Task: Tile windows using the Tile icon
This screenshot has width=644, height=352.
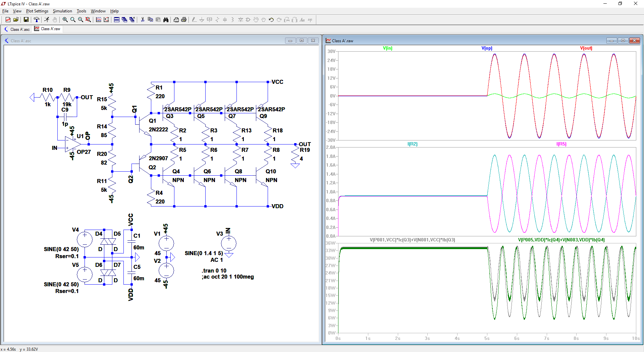Action: (117, 20)
